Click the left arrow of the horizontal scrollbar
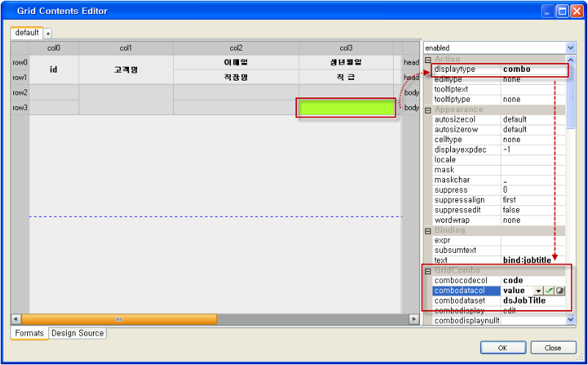 click(15, 320)
